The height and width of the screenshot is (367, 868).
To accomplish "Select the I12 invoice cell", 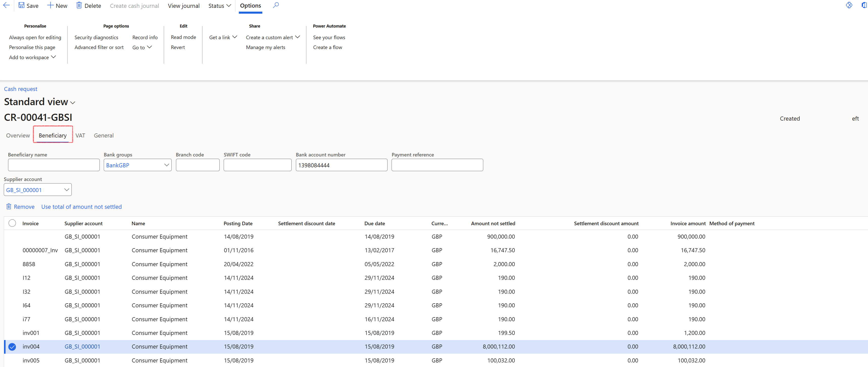I will click(26, 278).
